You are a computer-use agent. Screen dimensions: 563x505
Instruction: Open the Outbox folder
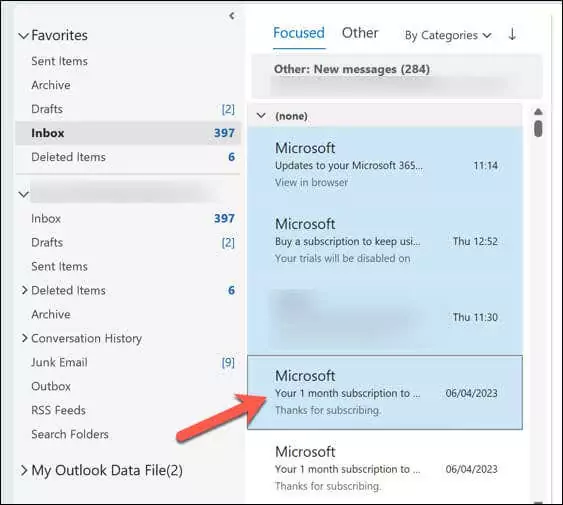click(51, 386)
